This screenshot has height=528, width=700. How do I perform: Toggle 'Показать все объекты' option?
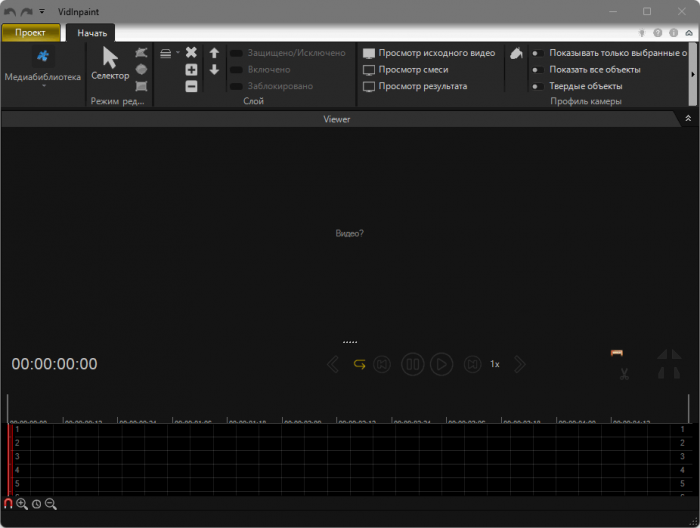[x=537, y=70]
